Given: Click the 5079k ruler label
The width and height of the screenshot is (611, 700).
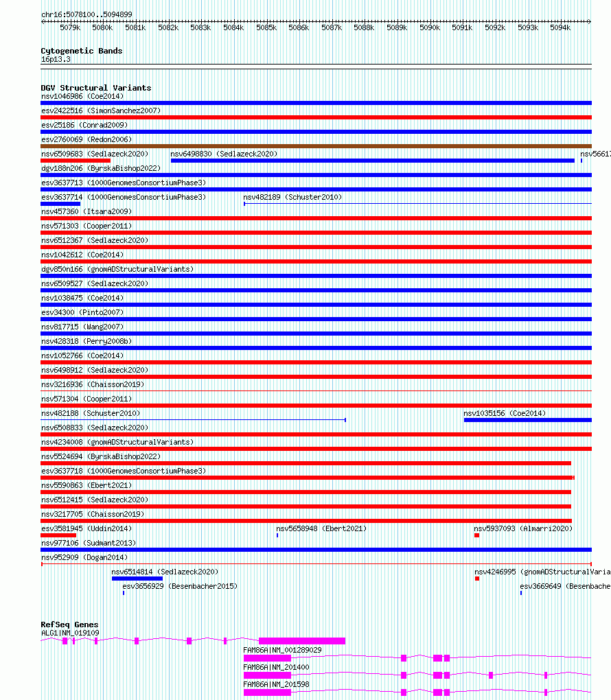Looking at the screenshot, I should tap(70, 27).
